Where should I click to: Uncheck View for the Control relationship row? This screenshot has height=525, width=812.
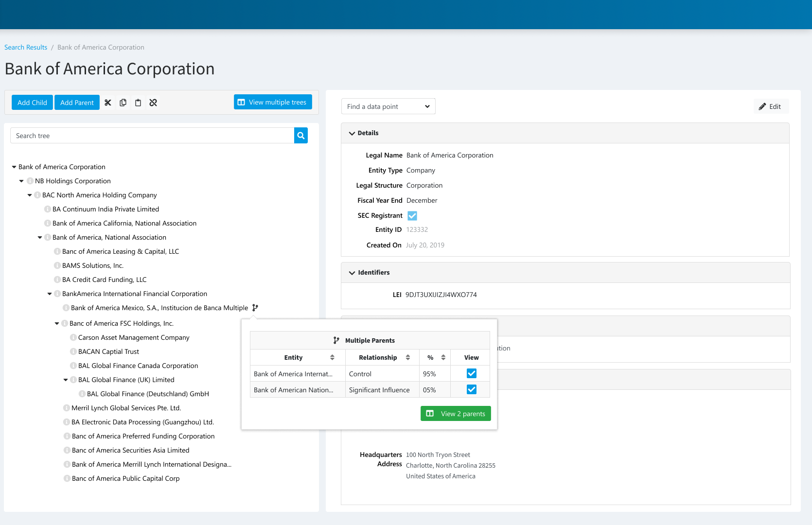(x=471, y=373)
